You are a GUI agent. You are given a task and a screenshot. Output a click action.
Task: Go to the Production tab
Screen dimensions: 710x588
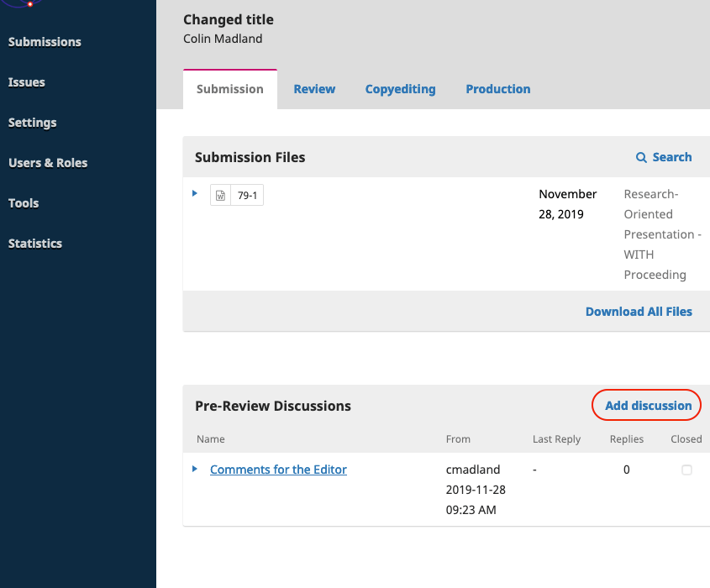(x=497, y=89)
